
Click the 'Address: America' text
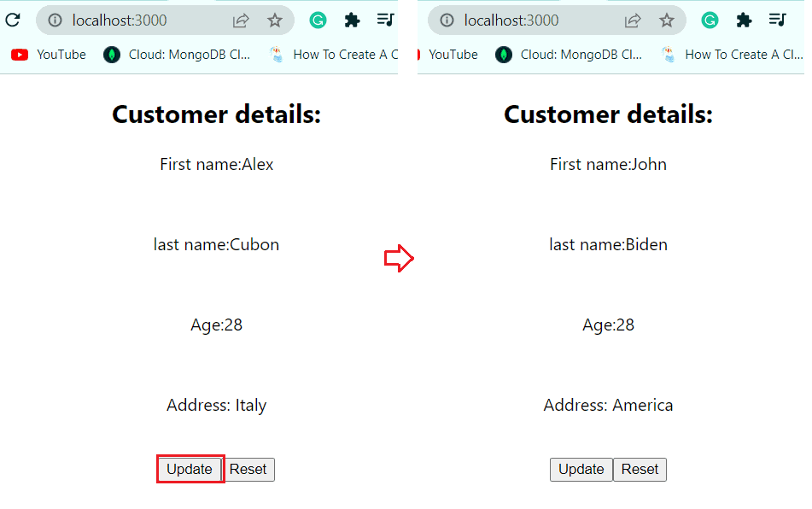coord(609,405)
